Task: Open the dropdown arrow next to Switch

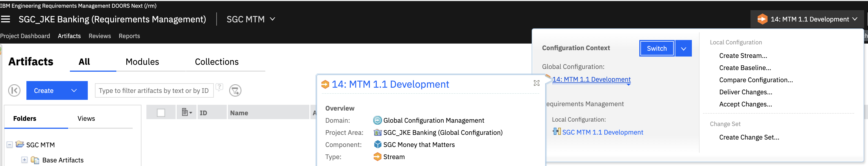Action: click(683, 49)
